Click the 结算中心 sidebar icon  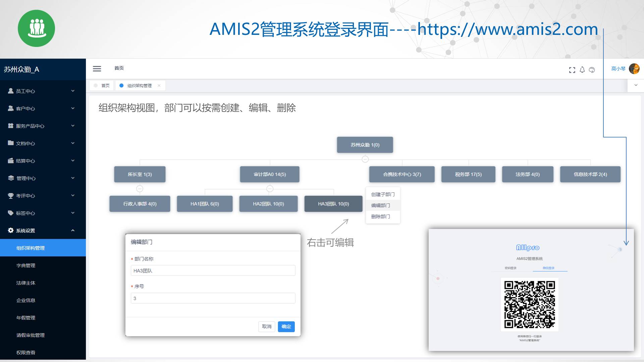pos(11,161)
